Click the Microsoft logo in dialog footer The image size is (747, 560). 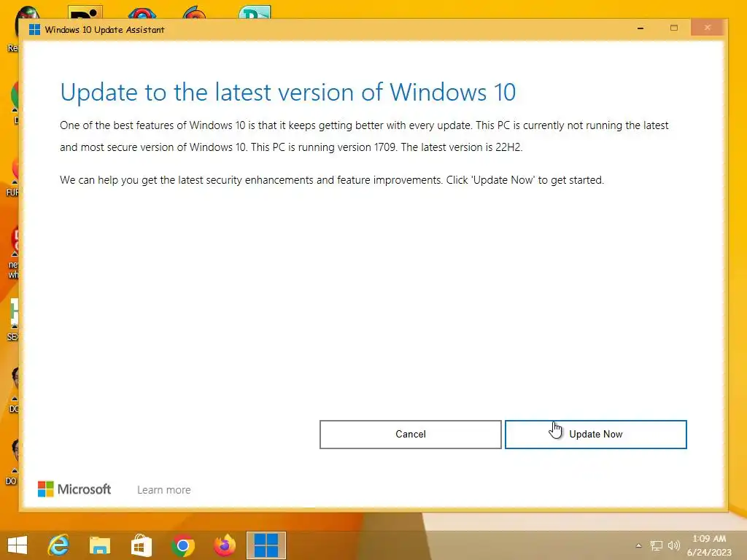tap(74, 489)
